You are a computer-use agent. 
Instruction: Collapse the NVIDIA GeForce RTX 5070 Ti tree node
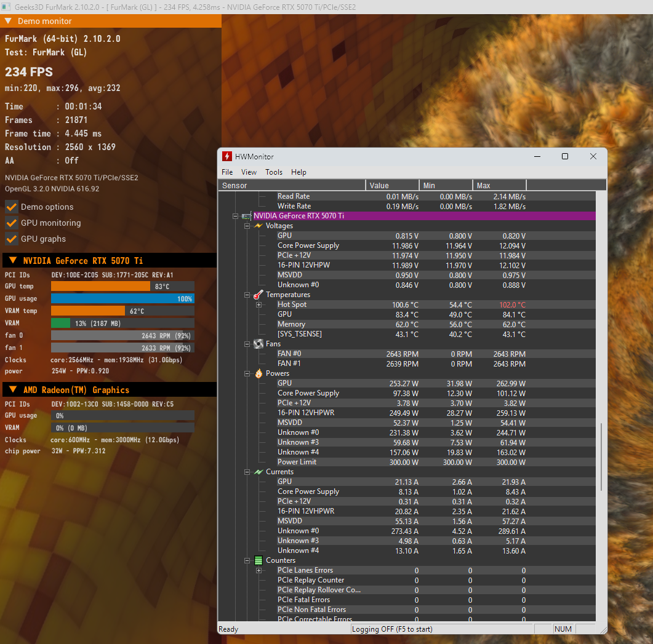(235, 216)
